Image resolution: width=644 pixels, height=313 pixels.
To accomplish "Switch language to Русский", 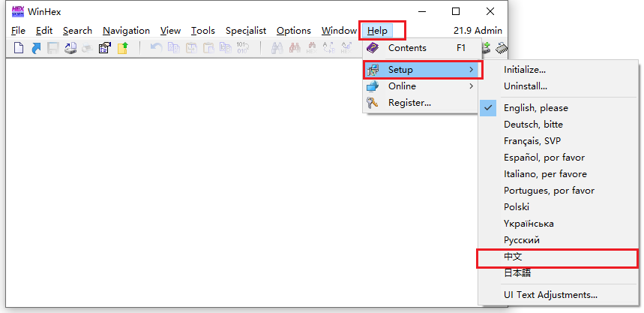I will (559, 239).
